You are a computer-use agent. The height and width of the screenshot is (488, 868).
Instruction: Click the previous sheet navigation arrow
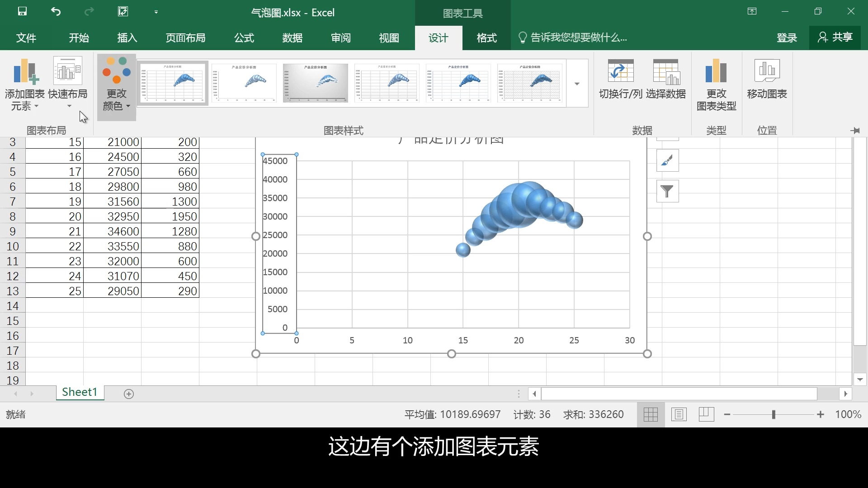pos(16,394)
